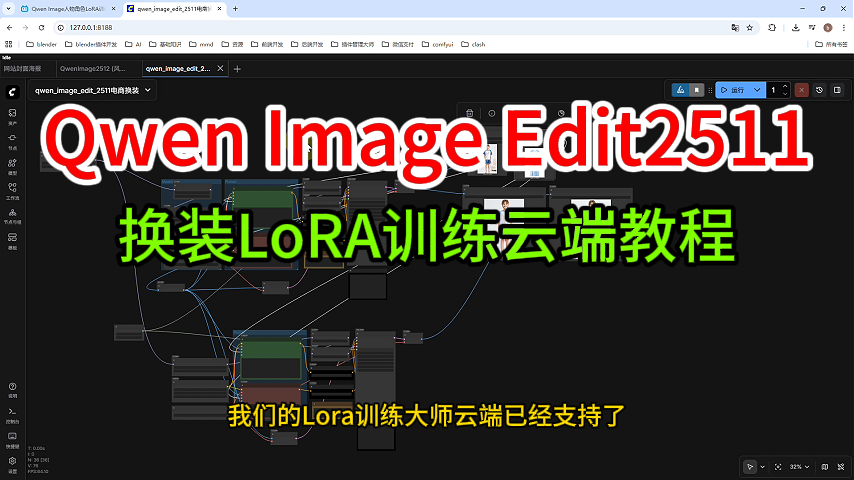Open the comfyui bookmark folder
Image resolution: width=854 pixels, height=480 pixels.
(437, 44)
